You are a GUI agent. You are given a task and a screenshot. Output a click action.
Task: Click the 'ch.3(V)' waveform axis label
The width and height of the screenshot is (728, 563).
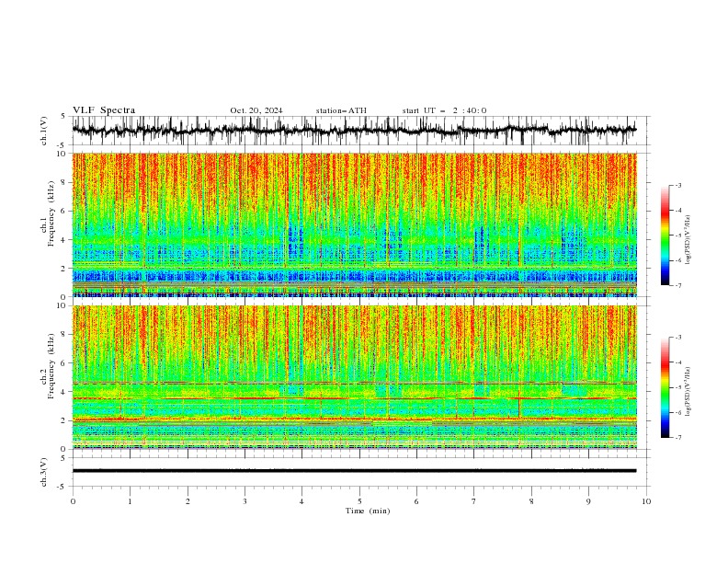[44, 472]
